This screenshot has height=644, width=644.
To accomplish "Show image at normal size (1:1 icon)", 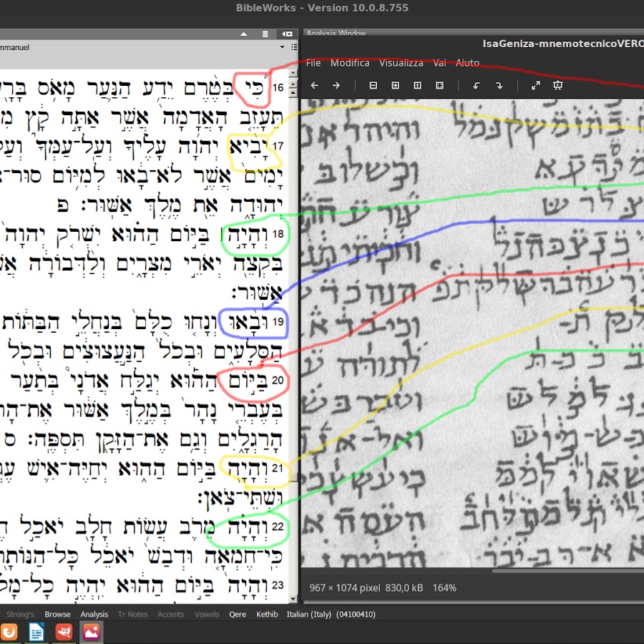I will [417, 86].
